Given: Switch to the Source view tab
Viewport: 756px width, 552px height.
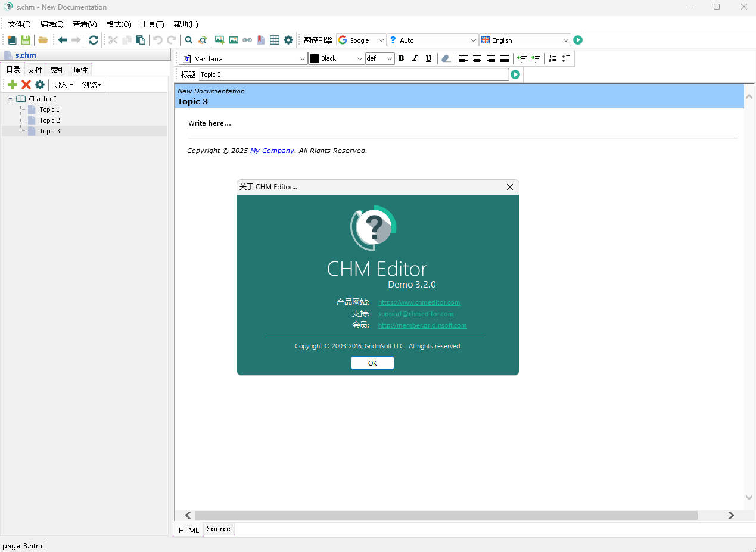Looking at the screenshot, I should tap(219, 529).
